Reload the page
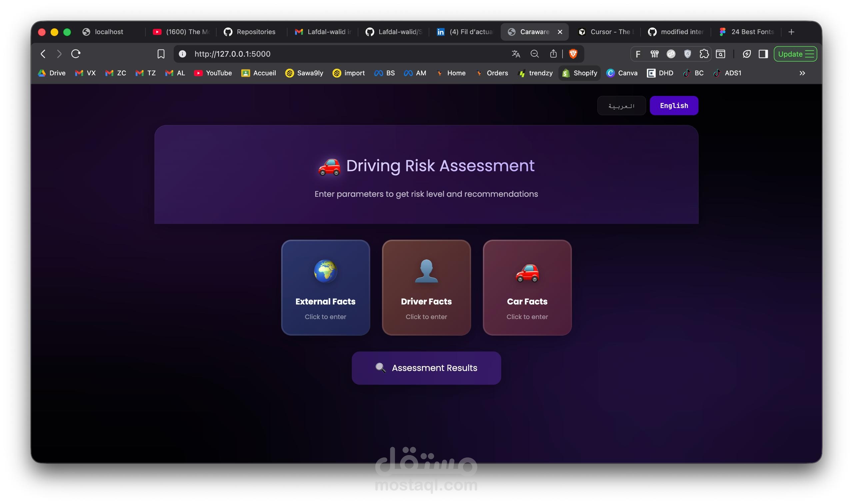This screenshot has width=853, height=504. (x=76, y=54)
